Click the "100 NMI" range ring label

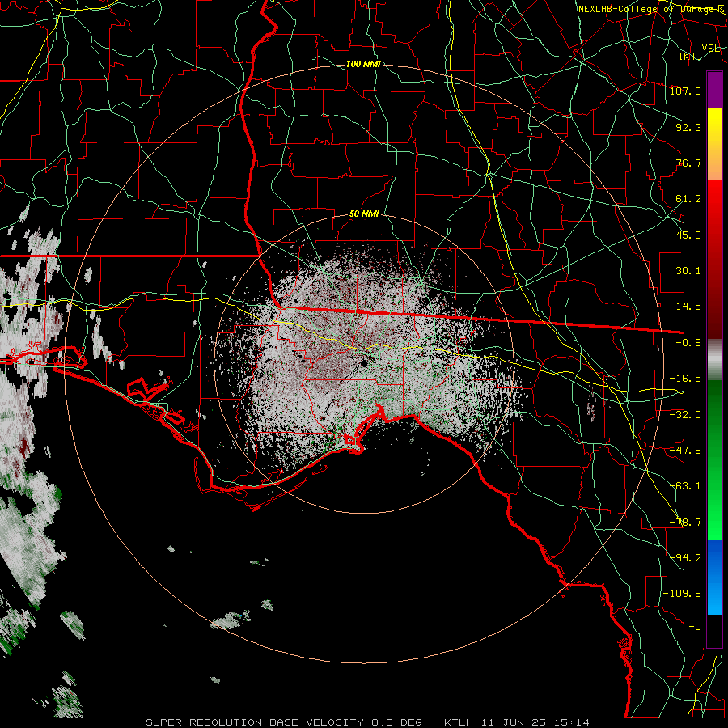[x=363, y=64]
